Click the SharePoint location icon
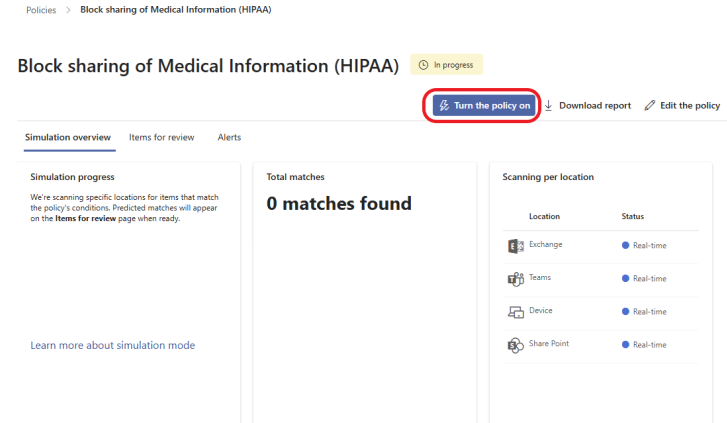727x423 pixels. pyautogui.click(x=516, y=346)
